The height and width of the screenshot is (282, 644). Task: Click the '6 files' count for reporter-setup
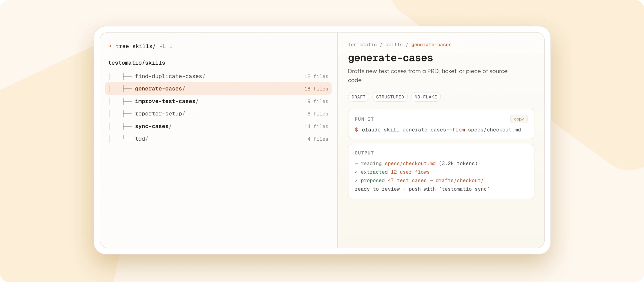[317, 114]
